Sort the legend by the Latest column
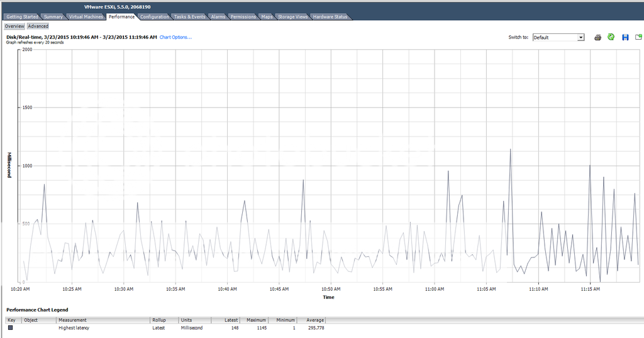 [225, 320]
